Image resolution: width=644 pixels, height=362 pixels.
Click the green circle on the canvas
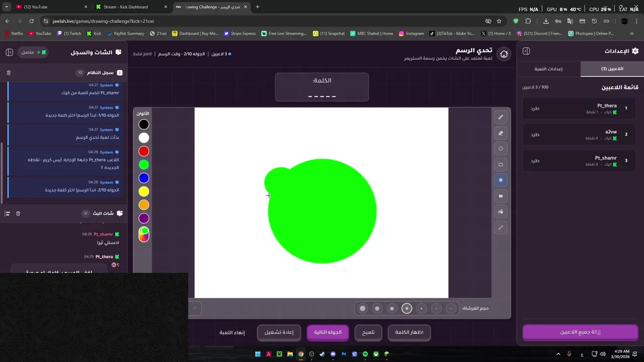(322, 211)
